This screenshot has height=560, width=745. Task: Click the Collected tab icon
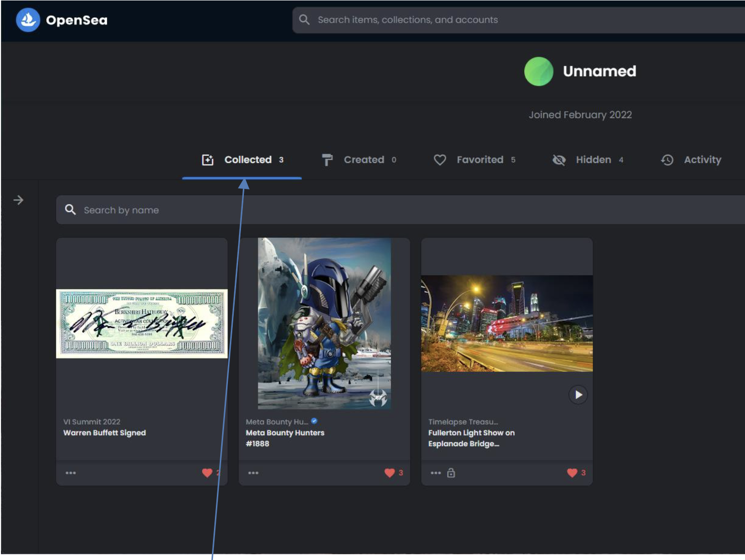208,160
